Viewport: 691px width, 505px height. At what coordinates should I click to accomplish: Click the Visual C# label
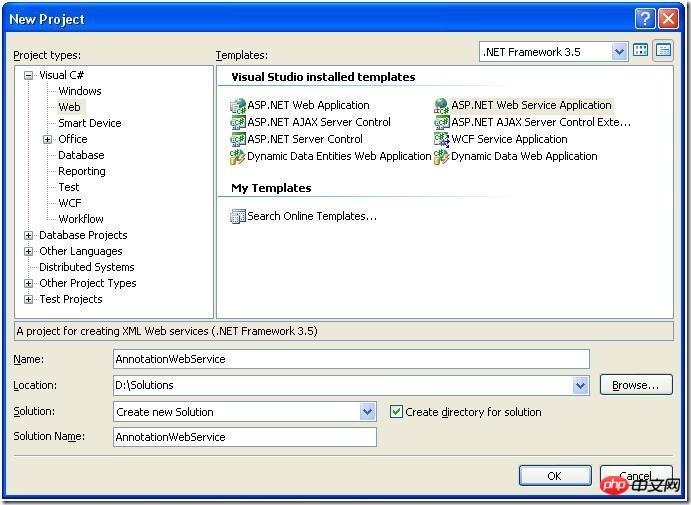61,75
